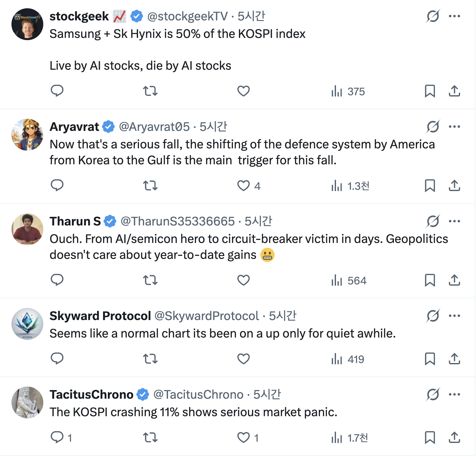This screenshot has width=476, height=456.
Task: Open the timestamp on Tharun S's post
Action: 258,221
